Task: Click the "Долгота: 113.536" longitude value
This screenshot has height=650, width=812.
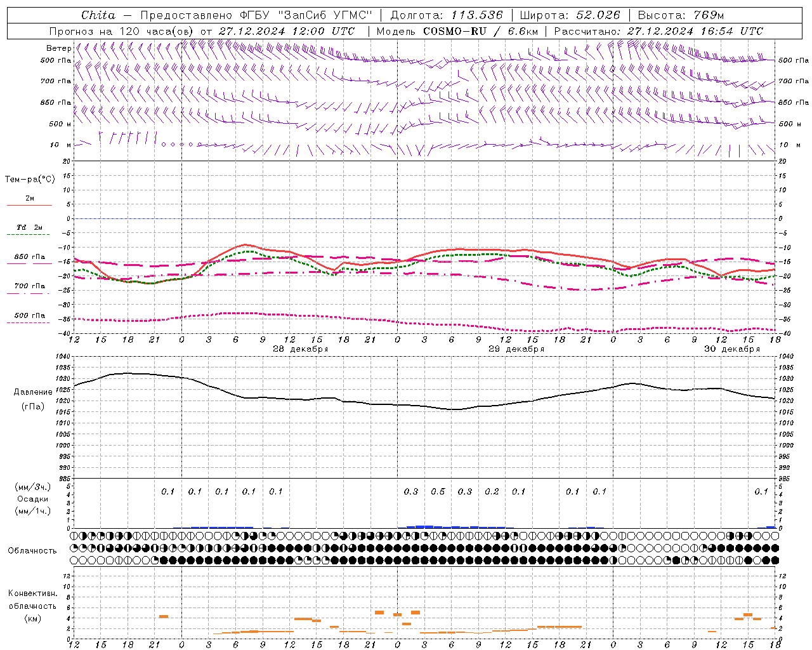Action: 447,15
